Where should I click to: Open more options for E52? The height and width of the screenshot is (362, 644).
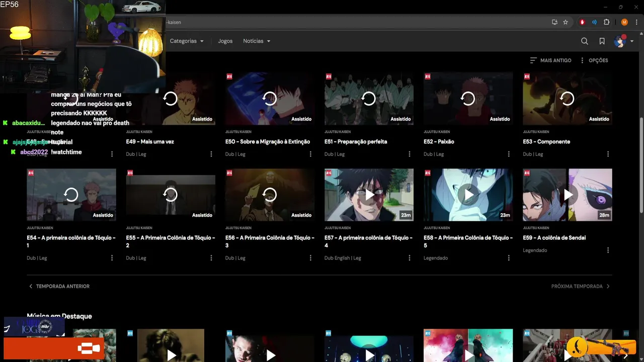[x=509, y=154]
